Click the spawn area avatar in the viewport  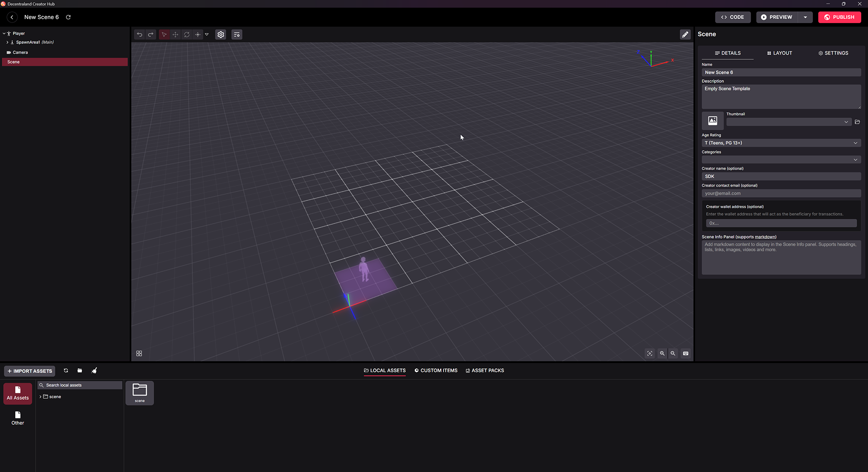point(364,269)
